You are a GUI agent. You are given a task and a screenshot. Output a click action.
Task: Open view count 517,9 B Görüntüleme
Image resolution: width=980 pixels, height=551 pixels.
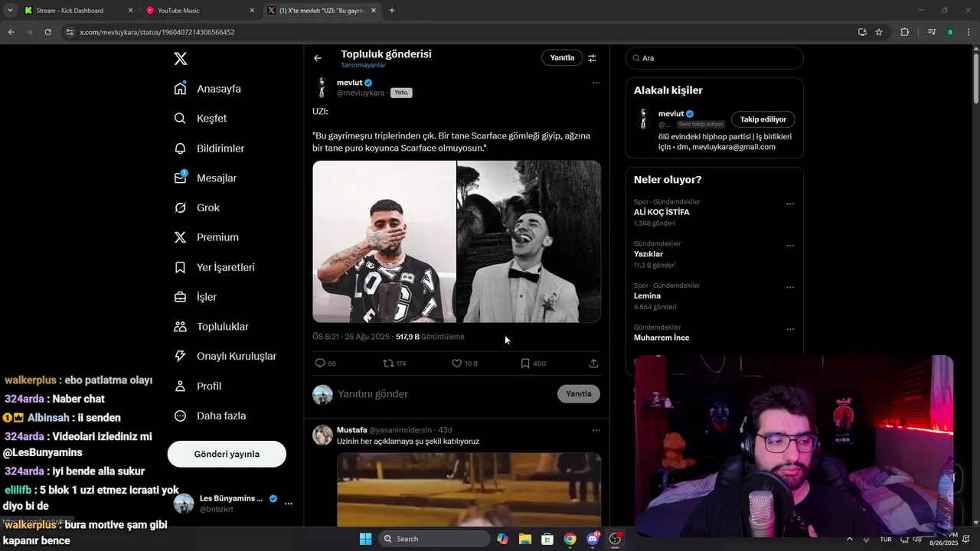point(430,337)
